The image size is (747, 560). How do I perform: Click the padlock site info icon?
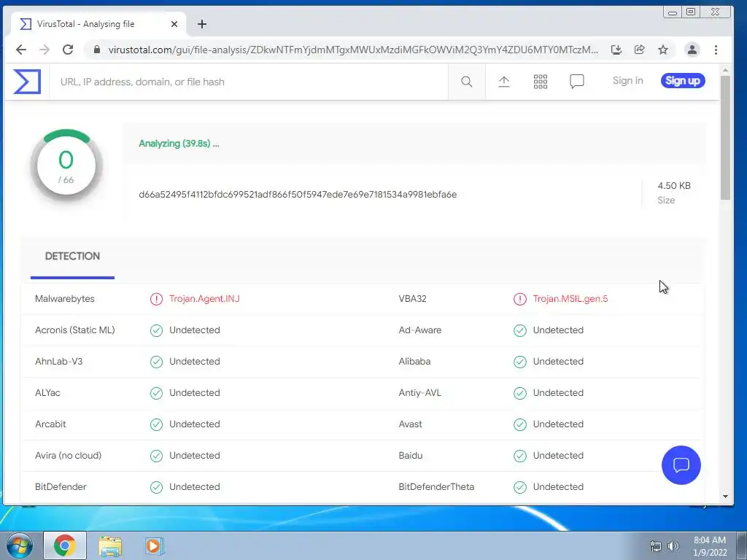(x=97, y=50)
